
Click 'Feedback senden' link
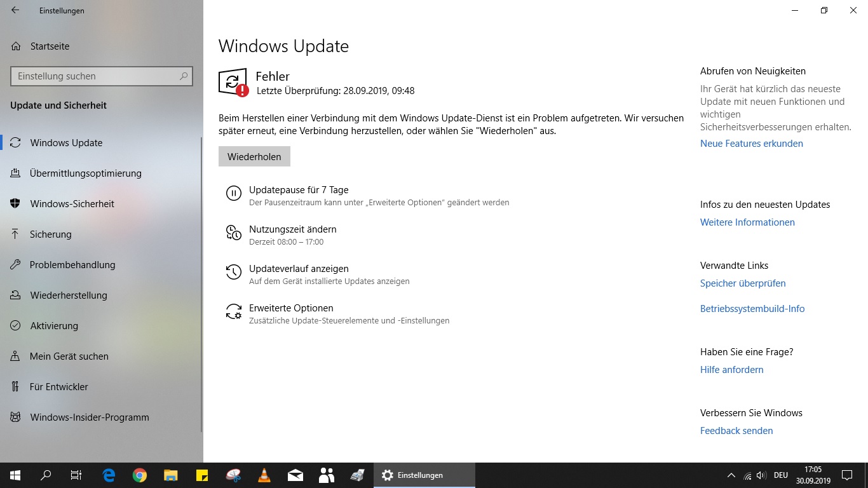pos(736,431)
